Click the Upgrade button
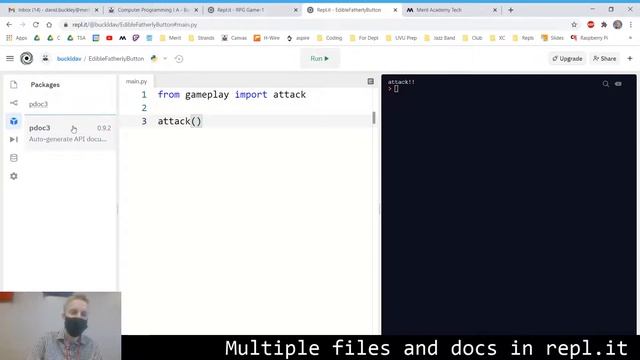The height and width of the screenshot is (360, 640). pyautogui.click(x=567, y=59)
